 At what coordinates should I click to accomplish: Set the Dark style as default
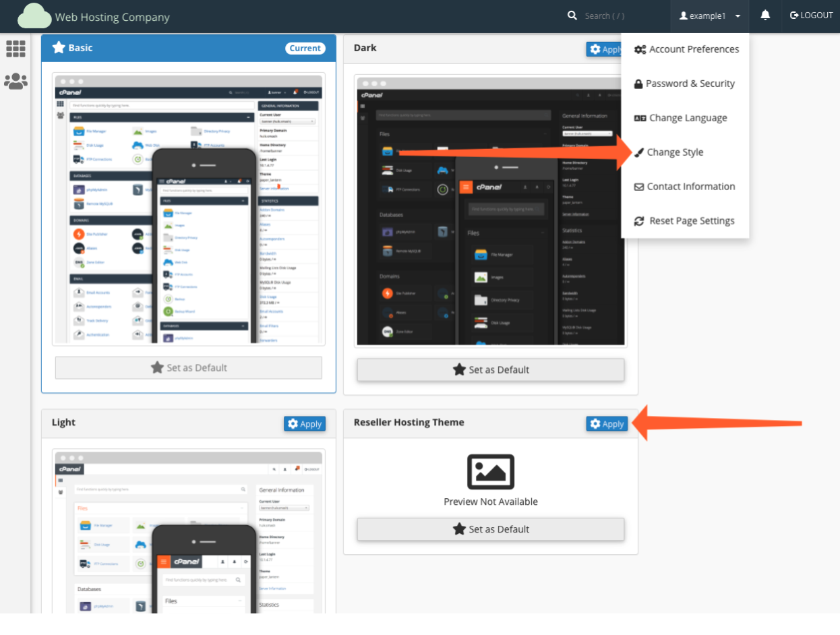[x=490, y=370]
